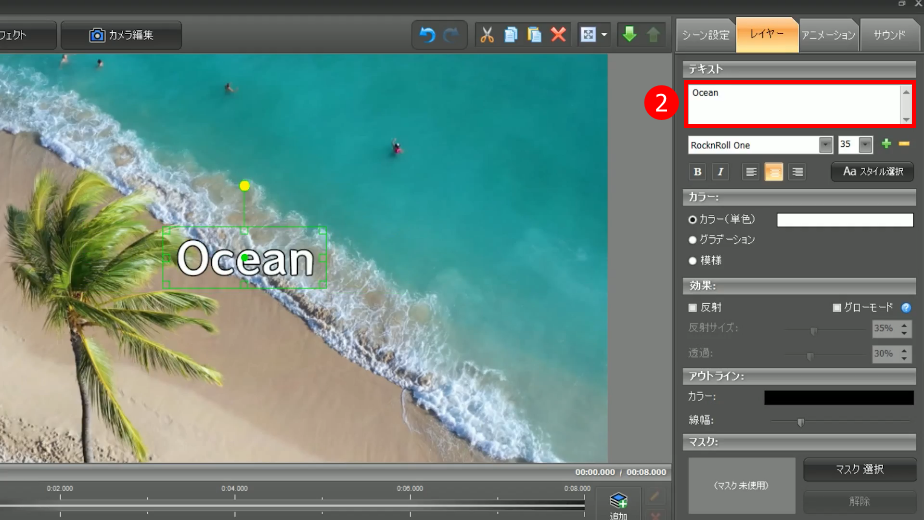924x520 pixels.
Task: Click the green plus font size icon
Action: point(886,145)
